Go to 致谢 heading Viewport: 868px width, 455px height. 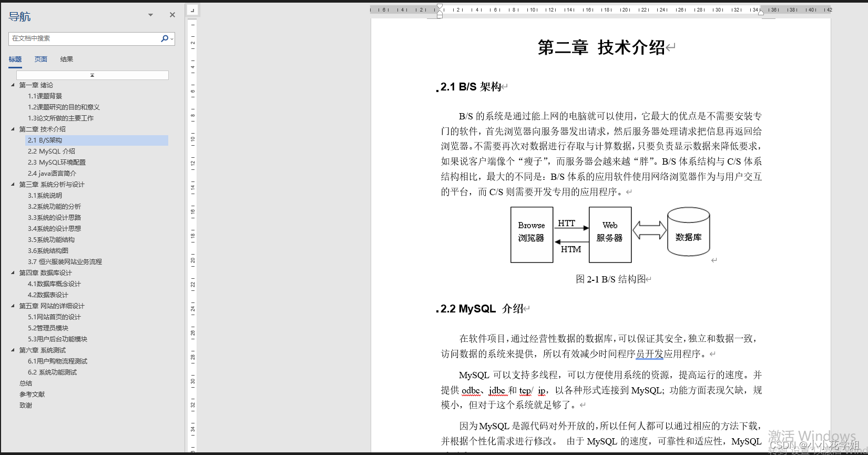click(26, 406)
